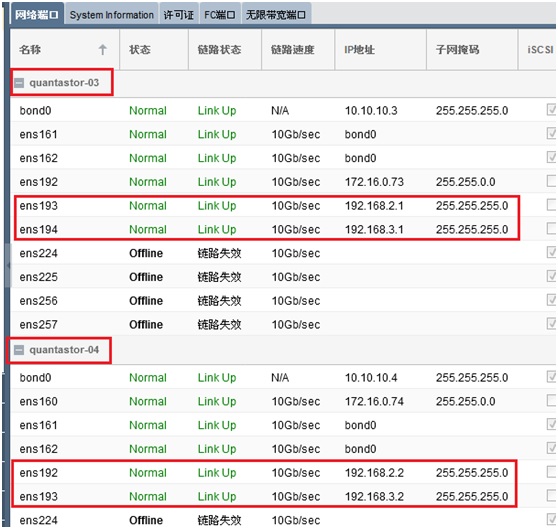
Task: Open the System Information tab
Action: [x=112, y=15]
